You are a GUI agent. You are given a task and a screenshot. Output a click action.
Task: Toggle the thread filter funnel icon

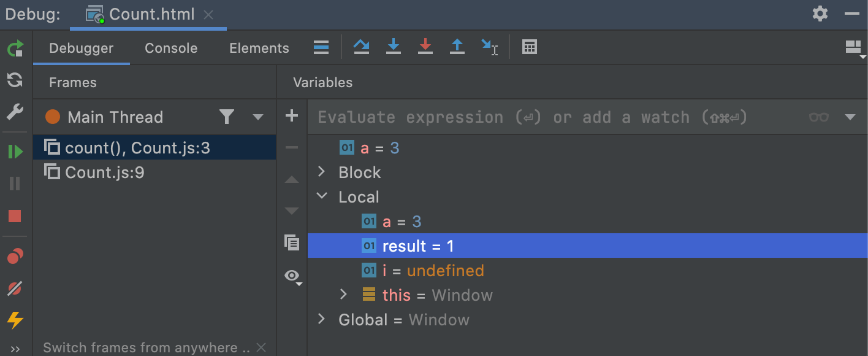point(227,117)
